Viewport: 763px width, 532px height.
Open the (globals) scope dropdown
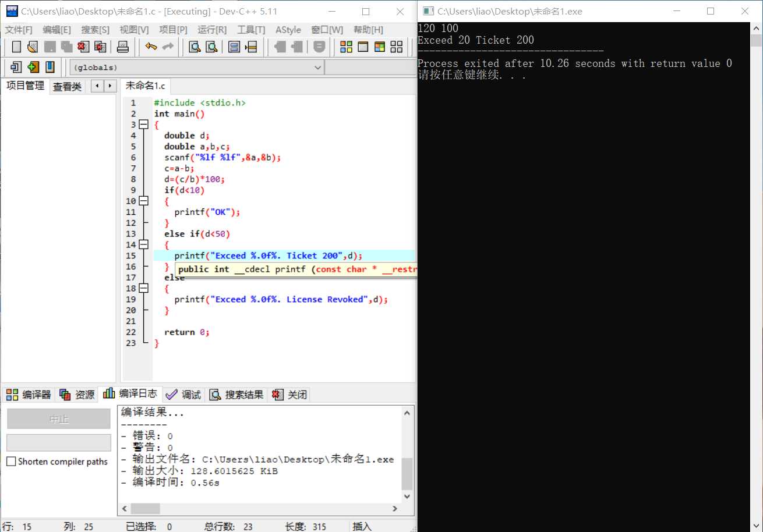[197, 68]
